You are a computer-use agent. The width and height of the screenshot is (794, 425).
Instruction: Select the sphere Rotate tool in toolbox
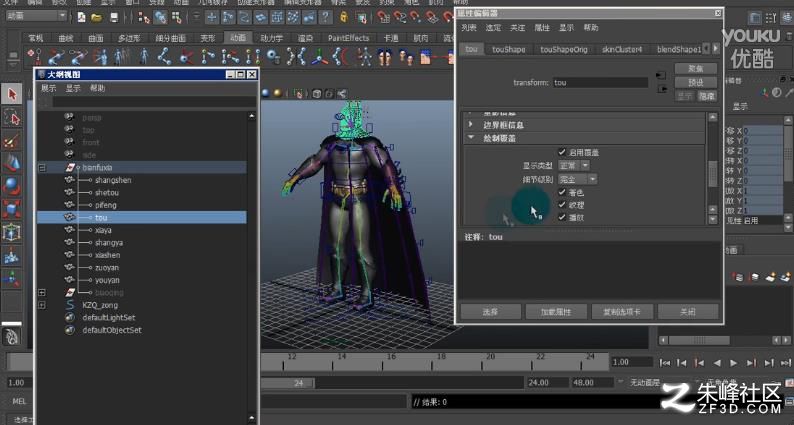[x=12, y=186]
